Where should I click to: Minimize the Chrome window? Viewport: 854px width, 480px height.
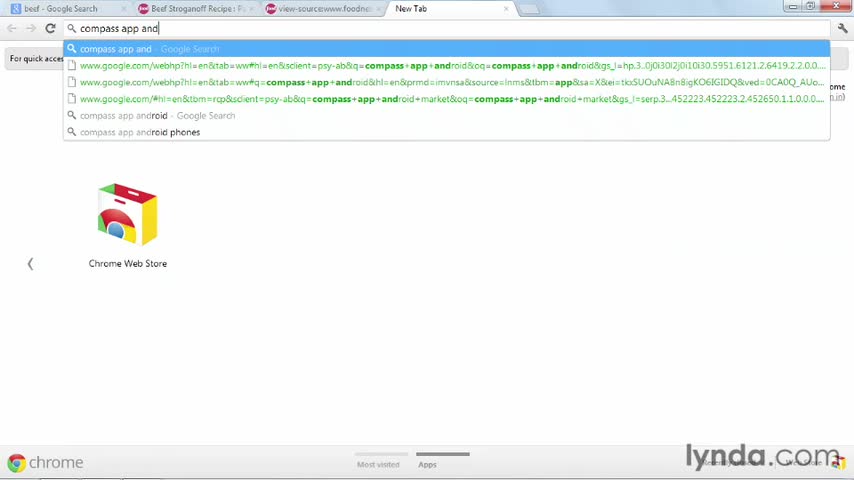[x=793, y=6]
